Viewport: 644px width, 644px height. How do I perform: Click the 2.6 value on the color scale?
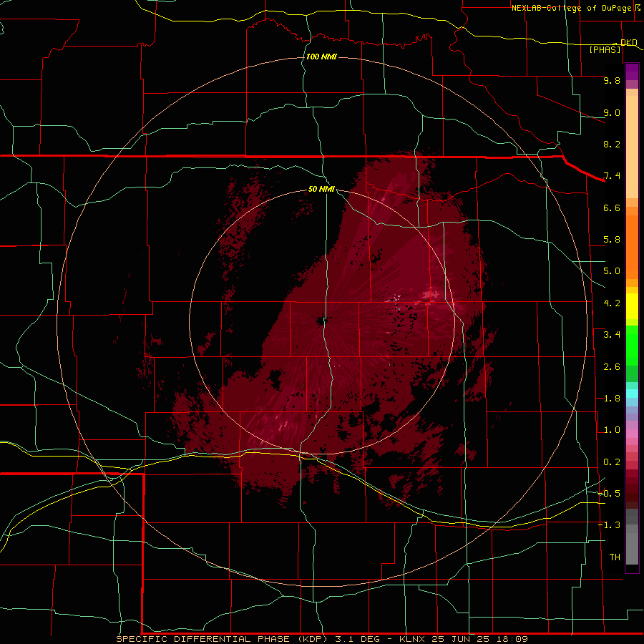pyautogui.click(x=612, y=367)
